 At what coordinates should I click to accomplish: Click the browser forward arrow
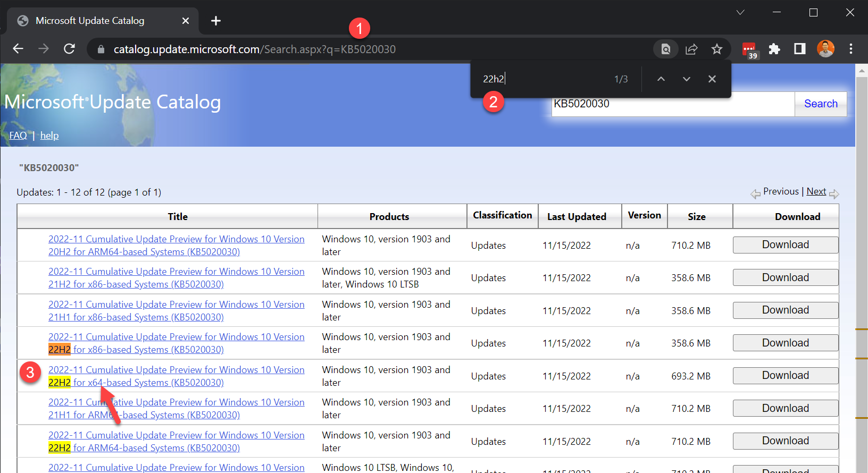[44, 49]
